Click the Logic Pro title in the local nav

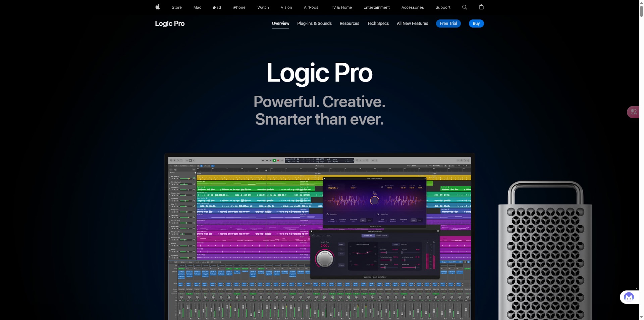170,24
